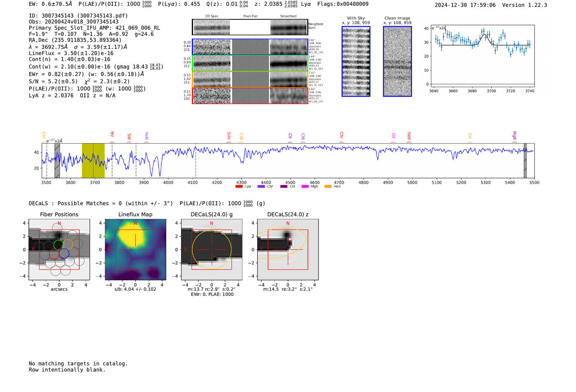
Task: Click the green-bordered fiber smoothed cutout
Action: coord(288,63)
